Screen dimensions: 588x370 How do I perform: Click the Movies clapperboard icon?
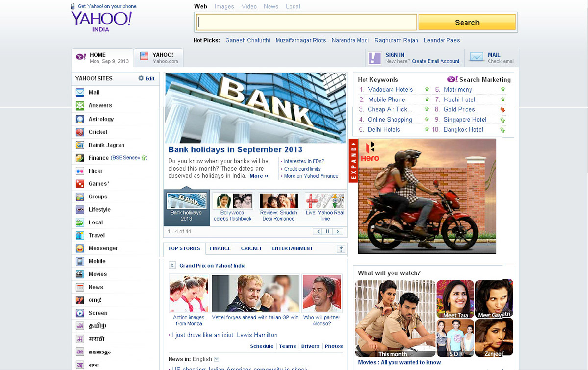pos(80,274)
